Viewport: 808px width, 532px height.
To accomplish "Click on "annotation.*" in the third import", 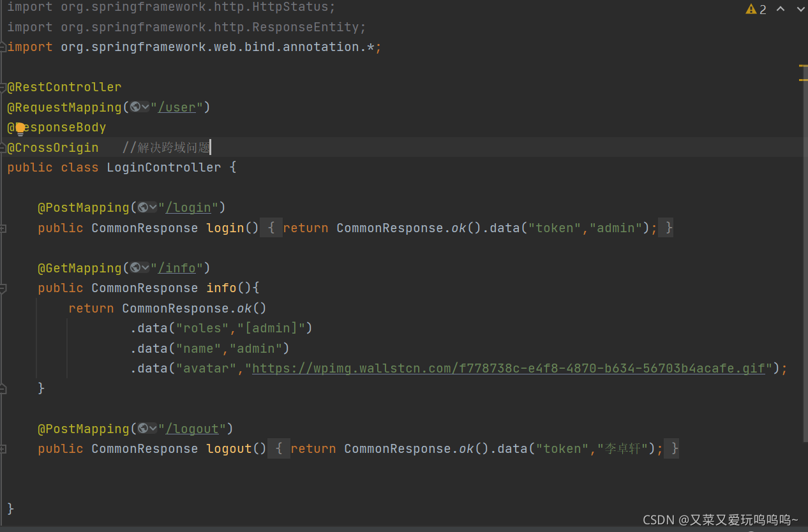I will point(329,47).
